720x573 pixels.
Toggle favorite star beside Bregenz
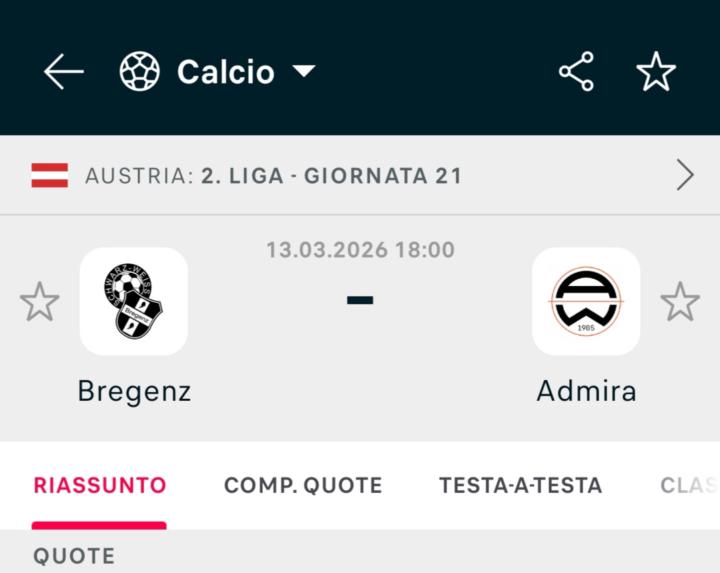40,302
